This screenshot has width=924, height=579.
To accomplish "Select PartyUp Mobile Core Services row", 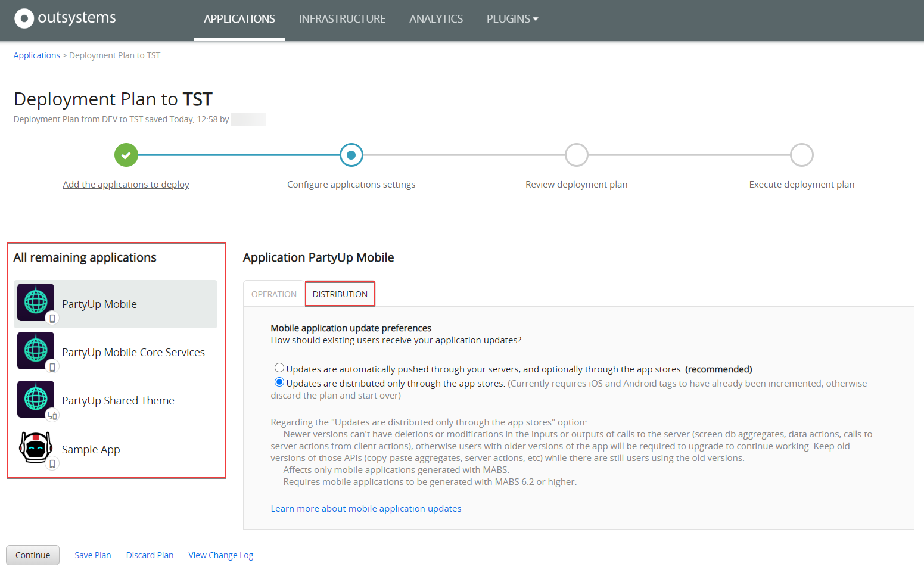I will (116, 352).
